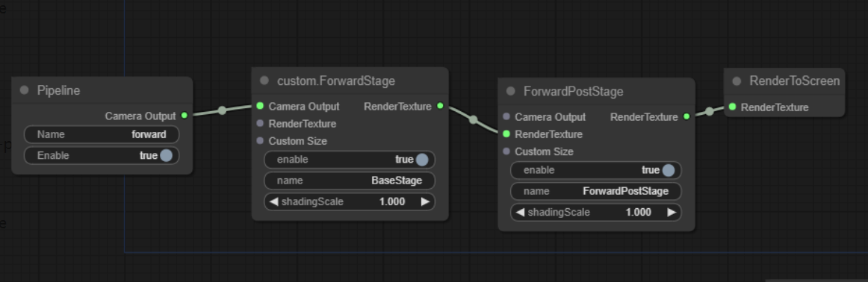
Task: Click the ForwardPostStage node collapse dot
Action: tap(510, 91)
